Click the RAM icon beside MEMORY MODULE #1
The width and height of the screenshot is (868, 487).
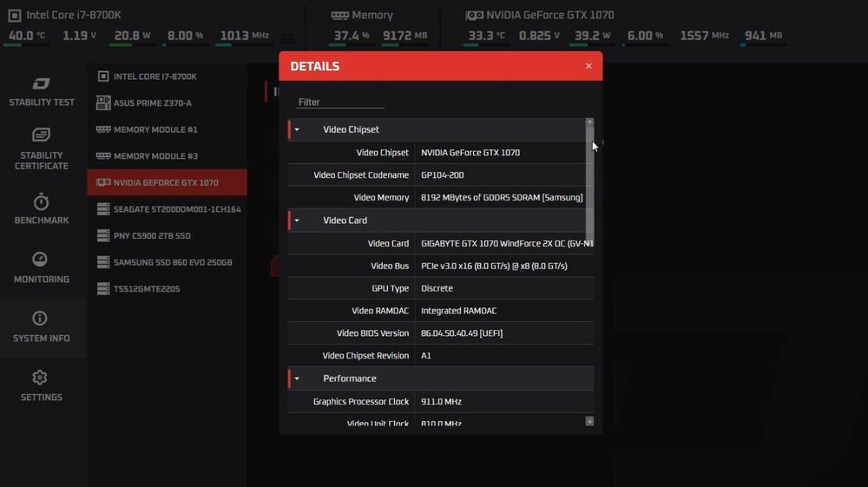click(103, 129)
